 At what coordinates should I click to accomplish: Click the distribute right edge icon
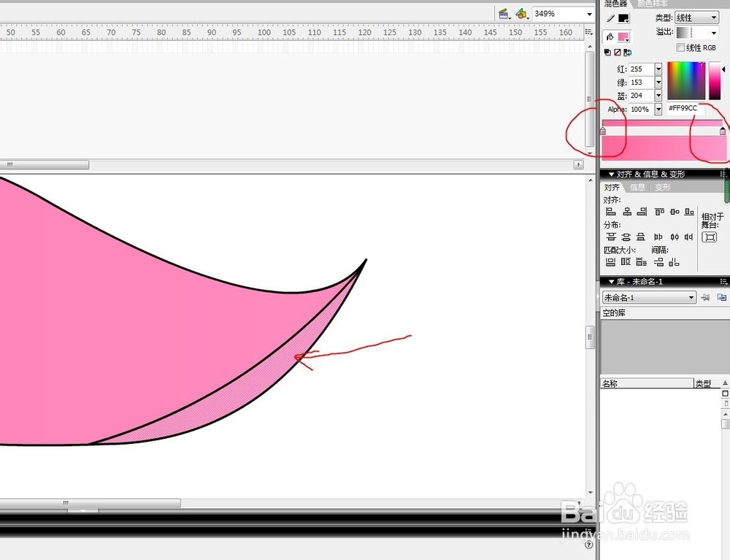689,237
